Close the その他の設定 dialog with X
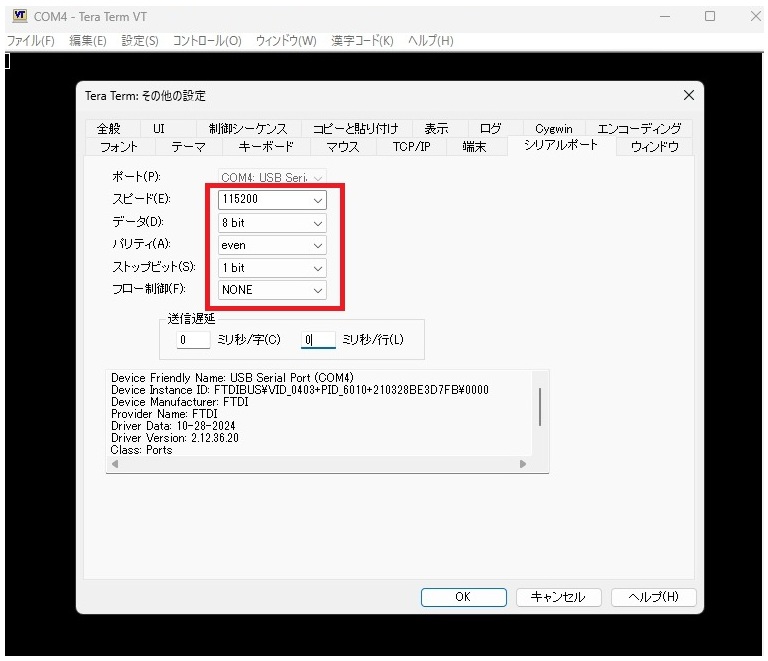Image resolution: width=768 pixels, height=661 pixels. [x=688, y=95]
